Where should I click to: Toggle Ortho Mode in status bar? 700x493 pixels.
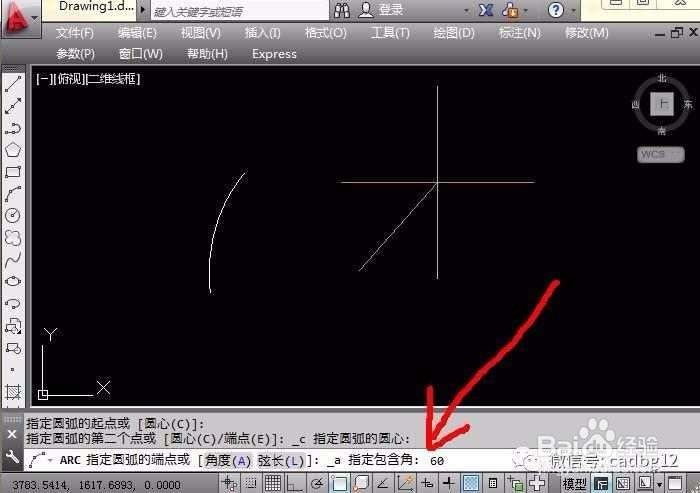coord(295,484)
